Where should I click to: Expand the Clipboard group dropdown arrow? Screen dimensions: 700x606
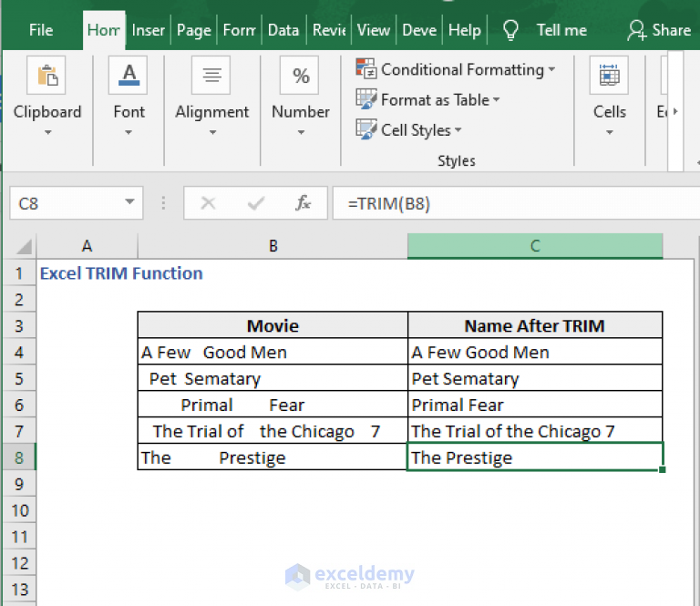(x=47, y=132)
